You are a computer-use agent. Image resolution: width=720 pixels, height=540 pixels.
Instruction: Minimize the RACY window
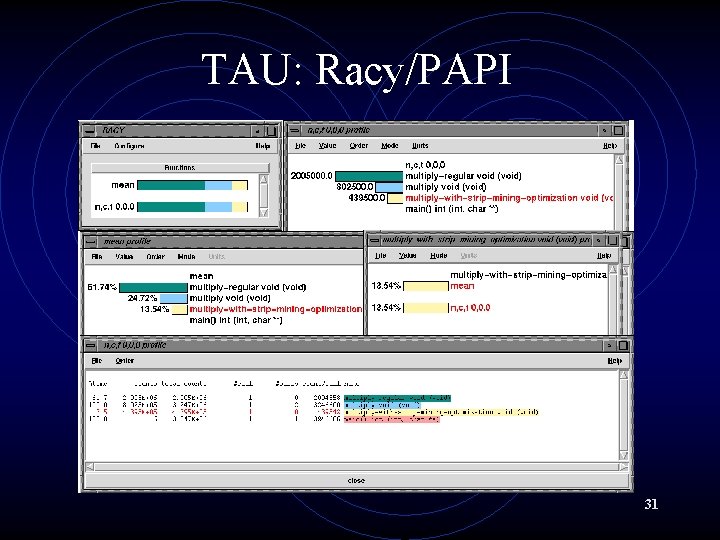(x=258, y=131)
